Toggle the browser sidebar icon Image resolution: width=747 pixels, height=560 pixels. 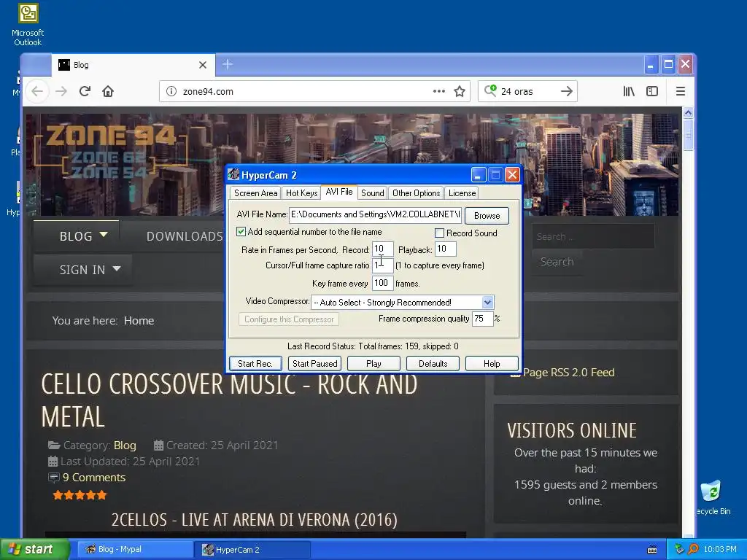click(651, 91)
